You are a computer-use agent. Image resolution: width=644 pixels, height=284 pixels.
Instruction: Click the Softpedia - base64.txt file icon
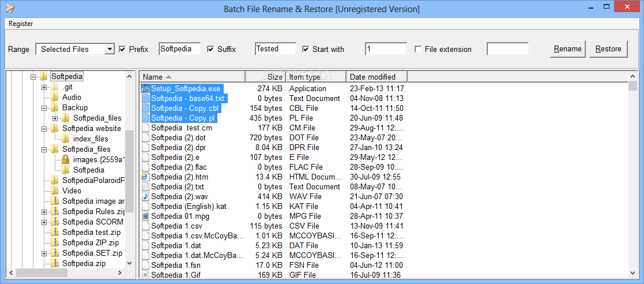pyautogui.click(x=145, y=98)
